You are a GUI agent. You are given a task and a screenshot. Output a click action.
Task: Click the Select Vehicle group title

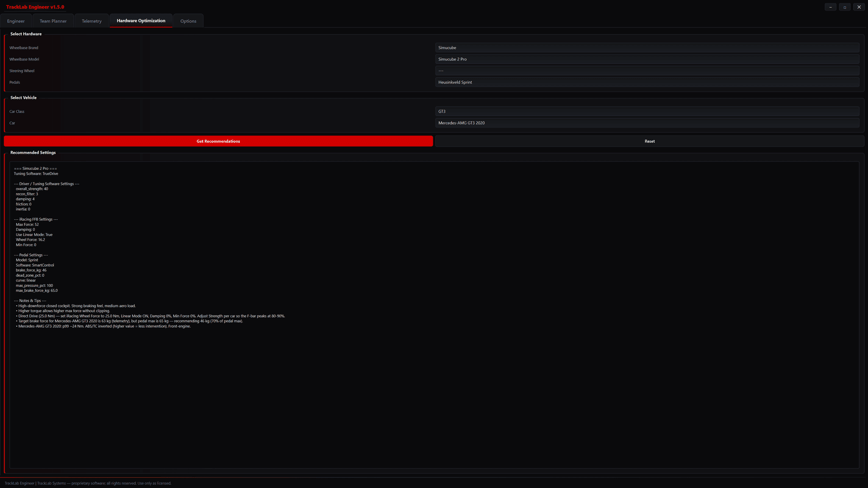[x=23, y=97]
